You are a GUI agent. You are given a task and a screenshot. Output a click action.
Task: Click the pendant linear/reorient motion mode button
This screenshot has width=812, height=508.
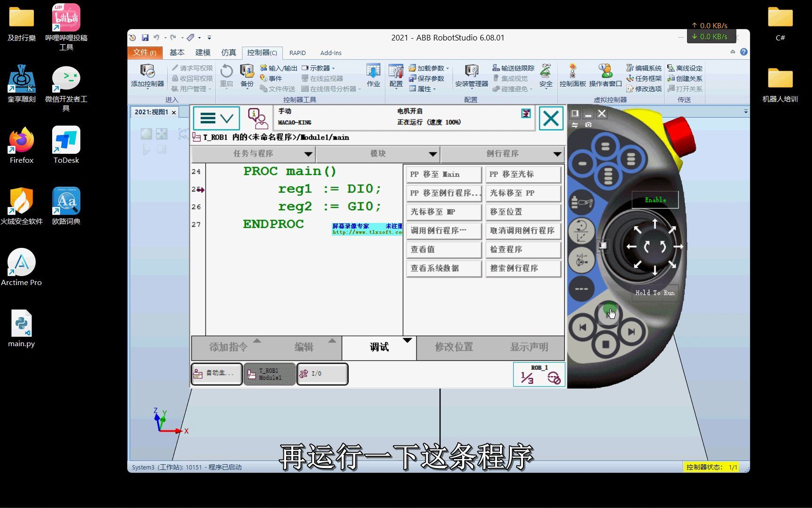[582, 231]
